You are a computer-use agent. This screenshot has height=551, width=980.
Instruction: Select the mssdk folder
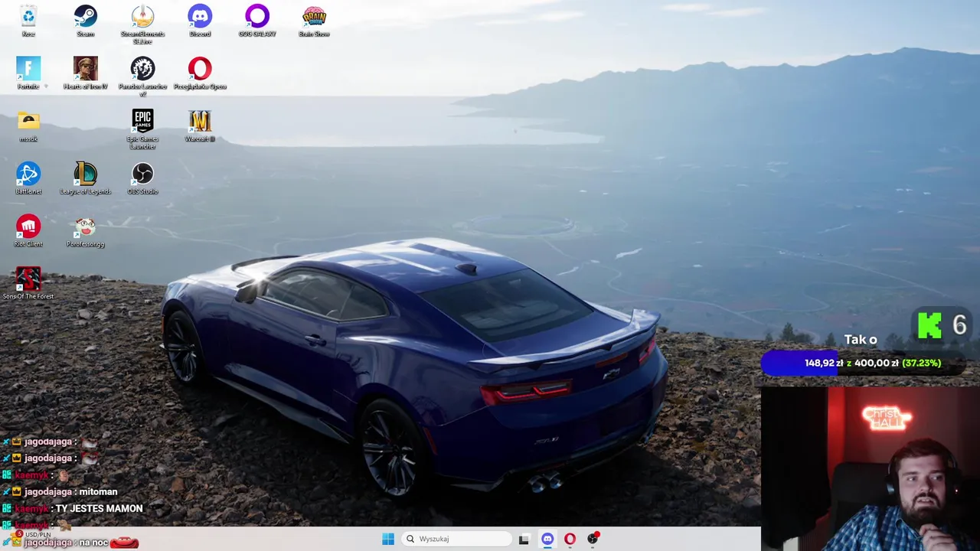[28, 126]
